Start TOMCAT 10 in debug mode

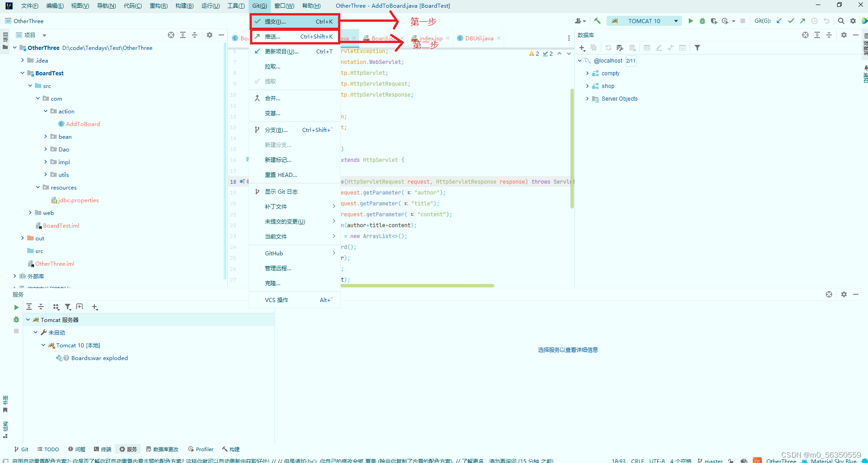(x=702, y=20)
